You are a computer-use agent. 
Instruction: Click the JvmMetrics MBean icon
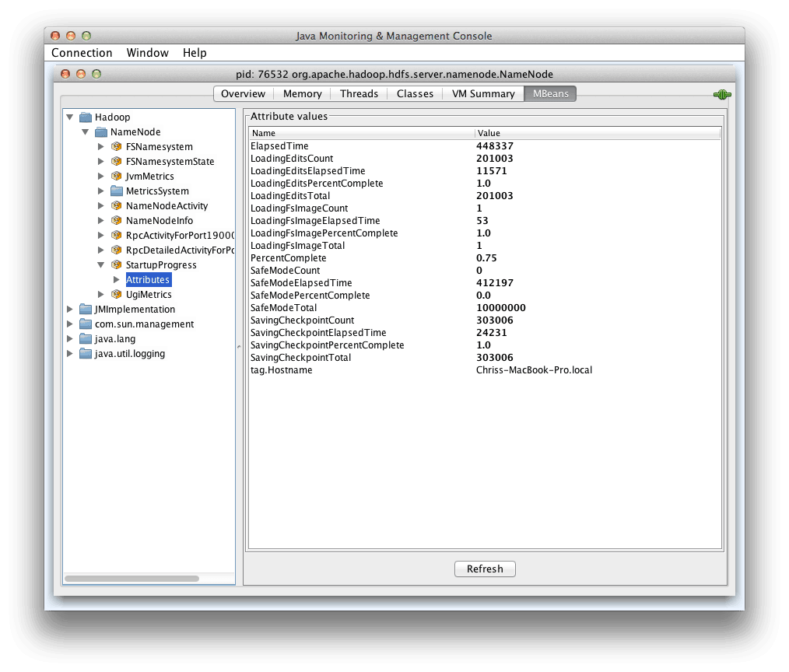point(116,176)
